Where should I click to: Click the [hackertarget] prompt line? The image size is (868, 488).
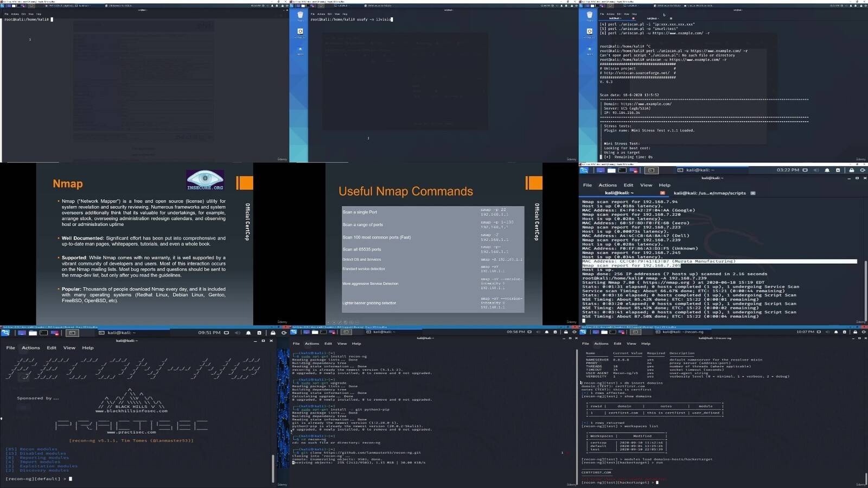click(620, 483)
